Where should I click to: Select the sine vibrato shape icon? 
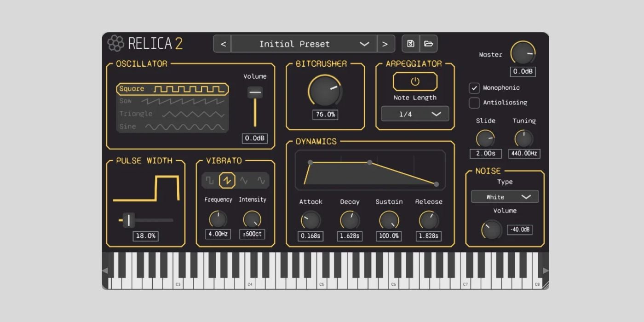(x=261, y=181)
